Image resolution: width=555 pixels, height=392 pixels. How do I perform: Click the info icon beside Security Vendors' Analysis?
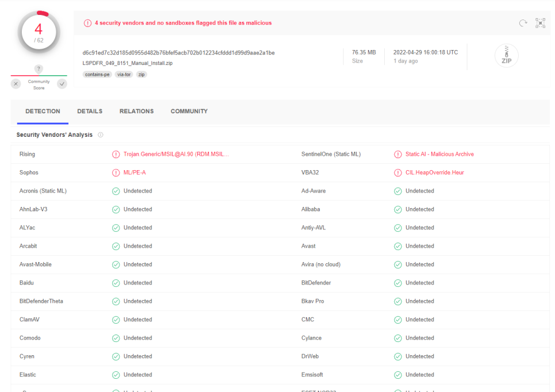coord(101,135)
